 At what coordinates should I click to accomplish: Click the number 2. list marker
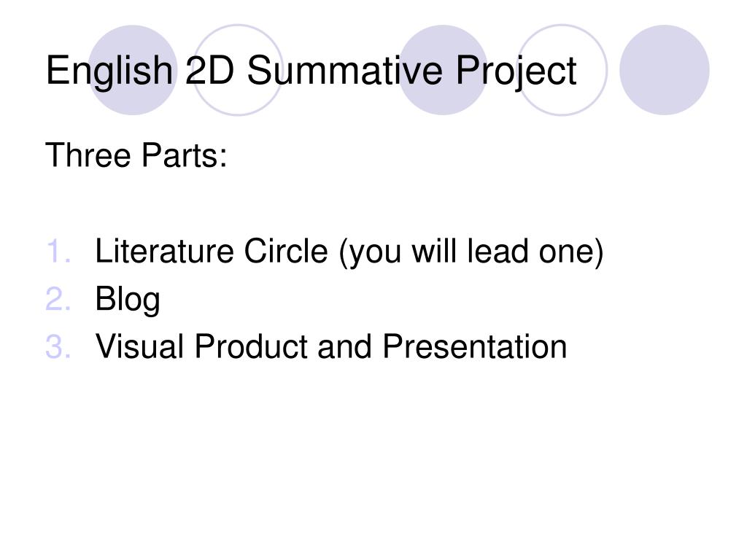tap(58, 299)
